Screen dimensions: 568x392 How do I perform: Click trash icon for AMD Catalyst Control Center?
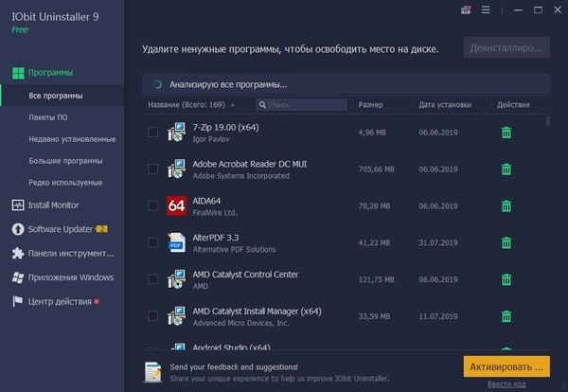(x=506, y=279)
